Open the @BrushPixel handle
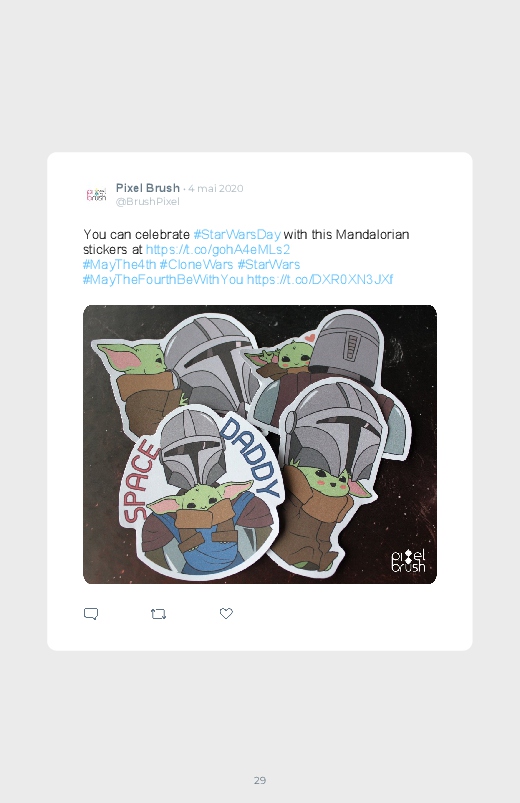520x803 pixels. (148, 201)
